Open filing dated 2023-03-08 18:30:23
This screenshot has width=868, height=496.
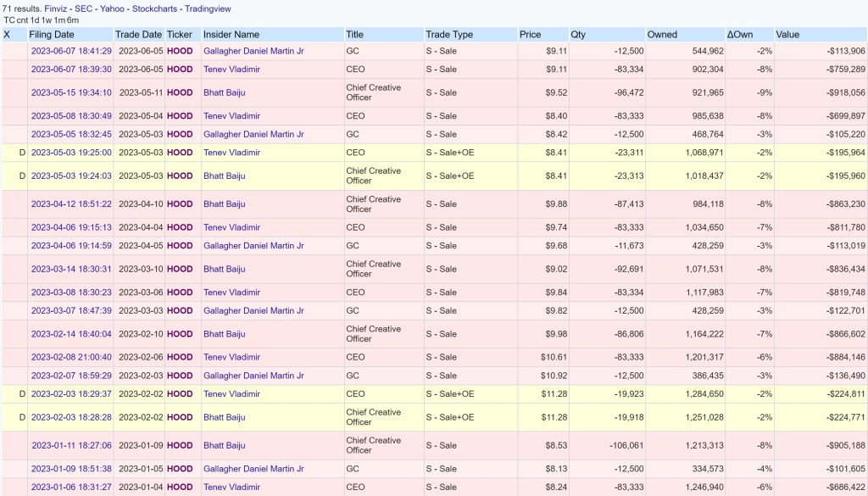[x=71, y=293]
